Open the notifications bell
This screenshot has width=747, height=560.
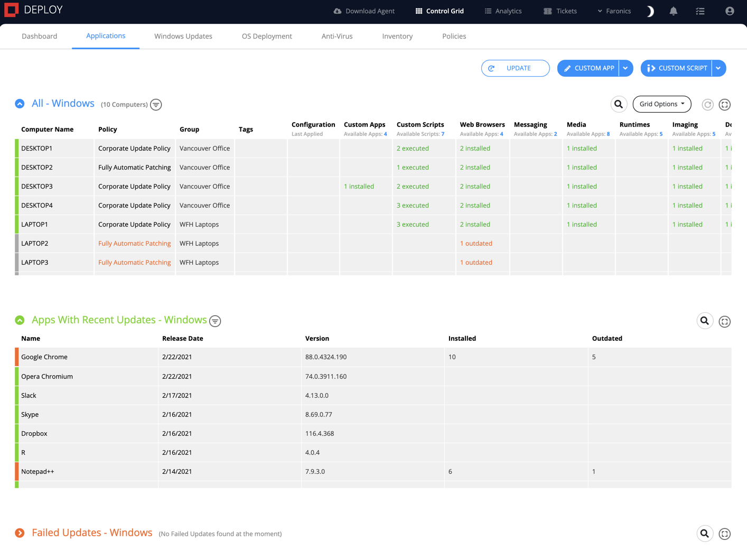(674, 11)
